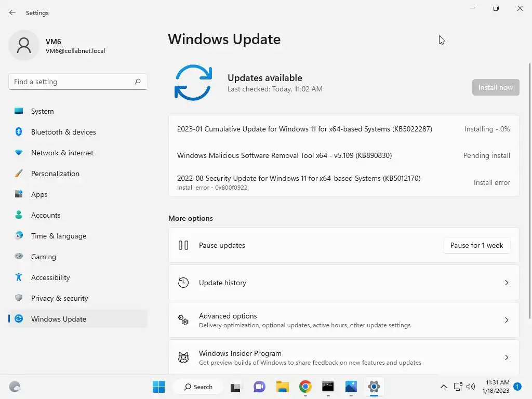Viewport: 532px width, 399px height.
Task: Click Pause for 1 week button
Action: click(476, 245)
